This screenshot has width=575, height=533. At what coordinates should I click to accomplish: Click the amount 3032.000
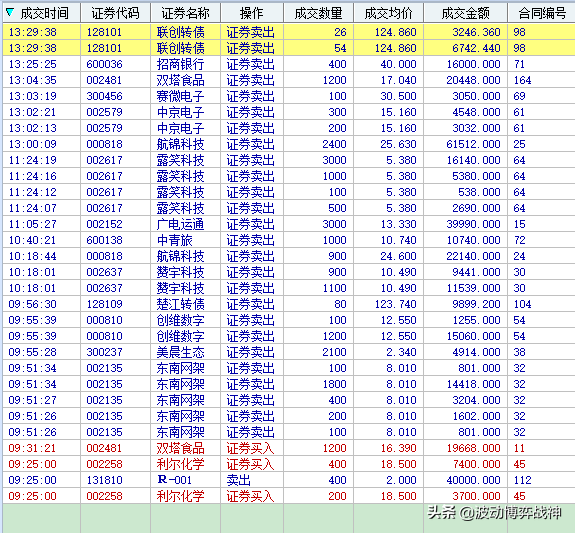tap(476, 128)
